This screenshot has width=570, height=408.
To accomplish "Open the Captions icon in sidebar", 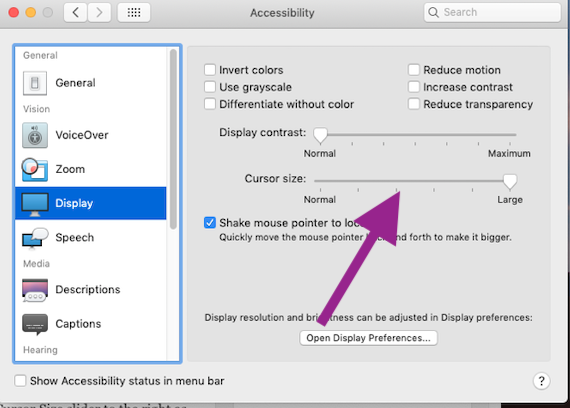I will [x=35, y=324].
